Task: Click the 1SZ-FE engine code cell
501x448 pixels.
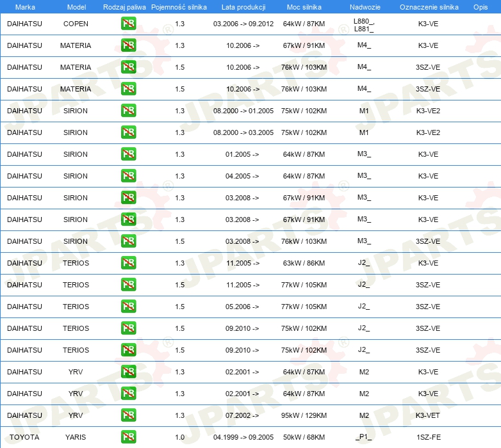Action: pos(429,437)
